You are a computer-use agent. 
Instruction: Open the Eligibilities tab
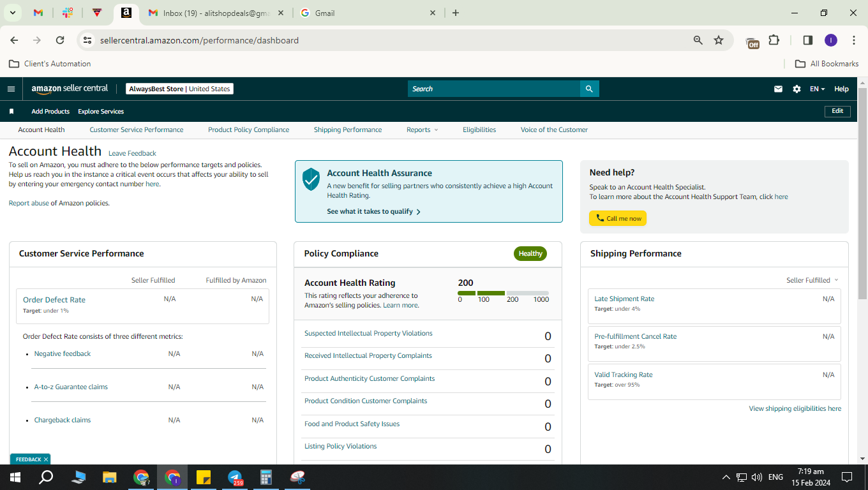coord(479,130)
